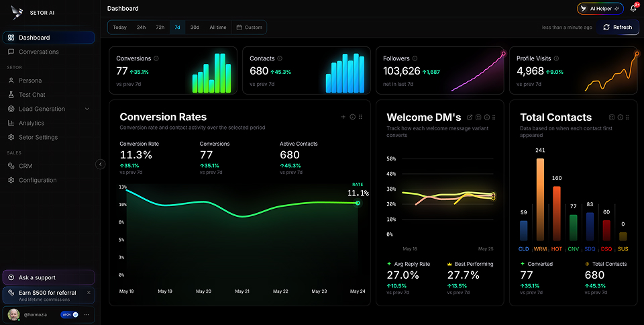Image resolution: width=644 pixels, height=325 pixels.
Task: Click the SDQ bar label
Action: pyautogui.click(x=590, y=249)
